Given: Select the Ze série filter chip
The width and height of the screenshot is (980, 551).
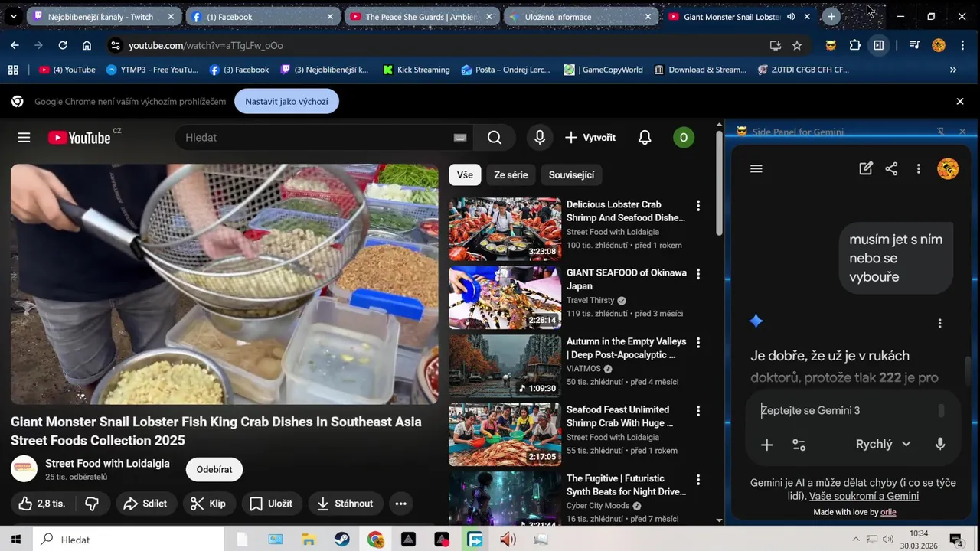Looking at the screenshot, I should pos(511,175).
